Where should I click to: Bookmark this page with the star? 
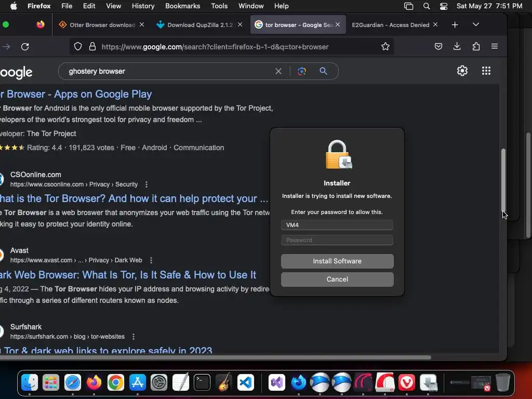385,46
